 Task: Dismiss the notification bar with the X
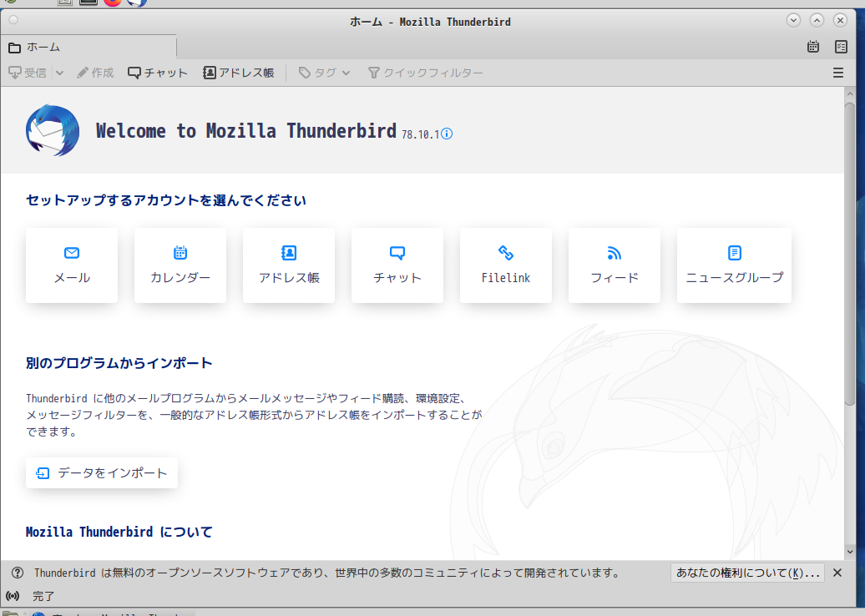pyautogui.click(x=837, y=573)
